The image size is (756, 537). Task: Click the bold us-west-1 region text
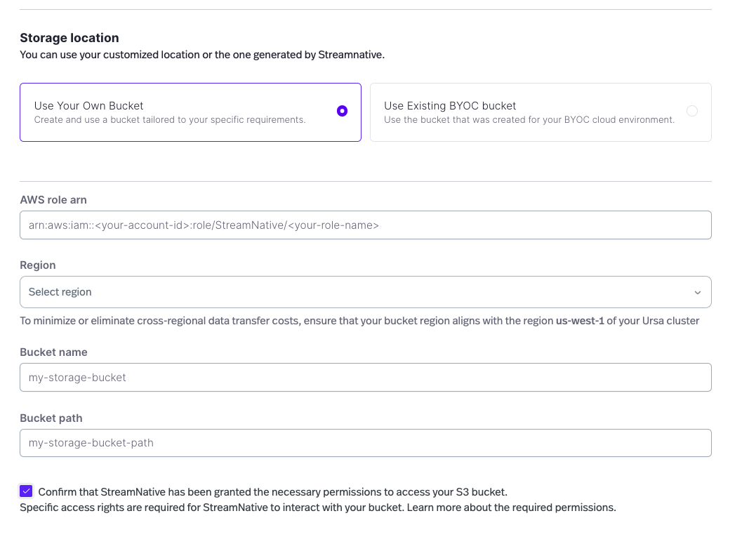pos(580,321)
